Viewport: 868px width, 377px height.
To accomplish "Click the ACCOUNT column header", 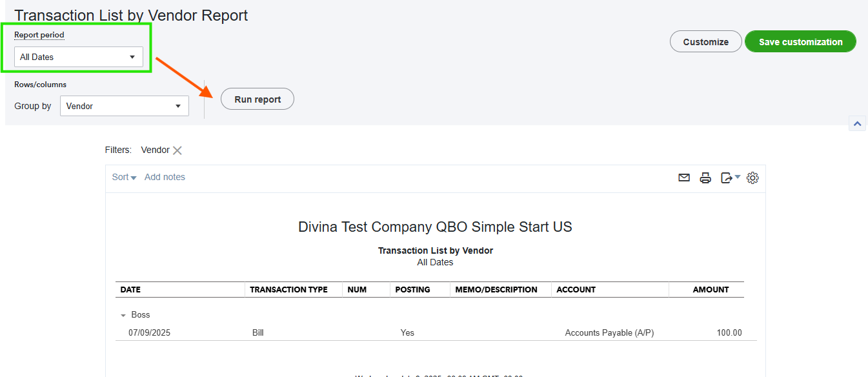I will pyautogui.click(x=576, y=290).
